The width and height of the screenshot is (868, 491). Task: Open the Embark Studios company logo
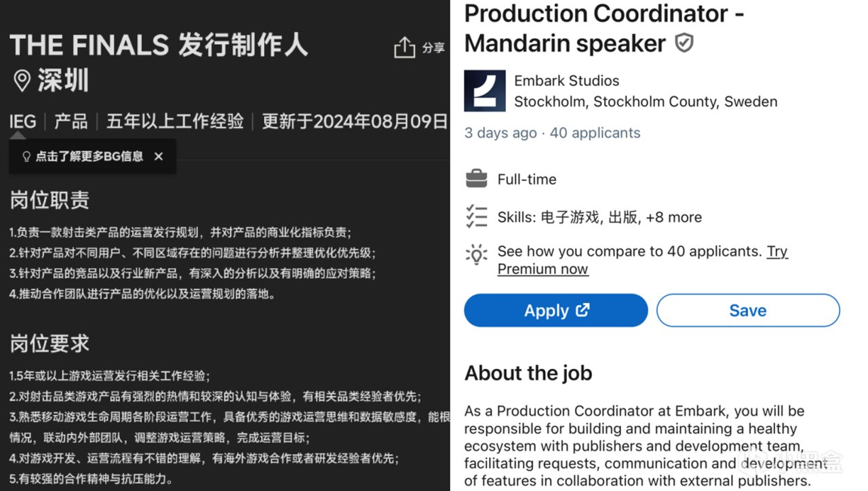point(484,91)
